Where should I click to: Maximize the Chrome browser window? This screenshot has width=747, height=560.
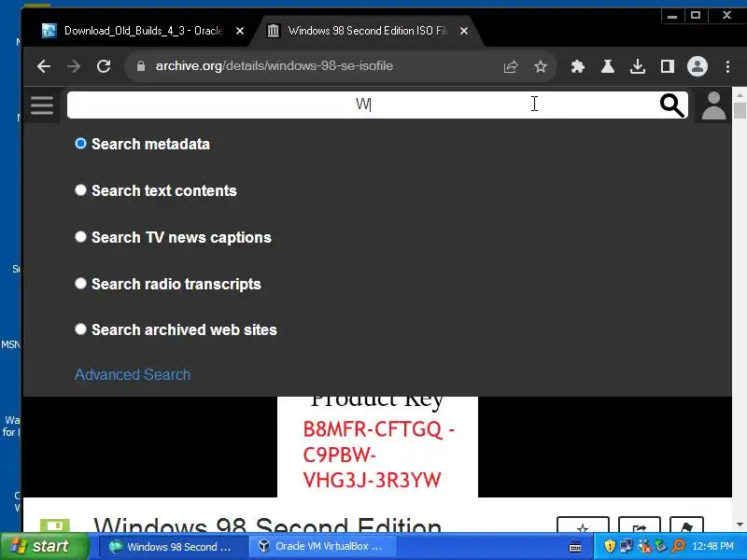696,15
